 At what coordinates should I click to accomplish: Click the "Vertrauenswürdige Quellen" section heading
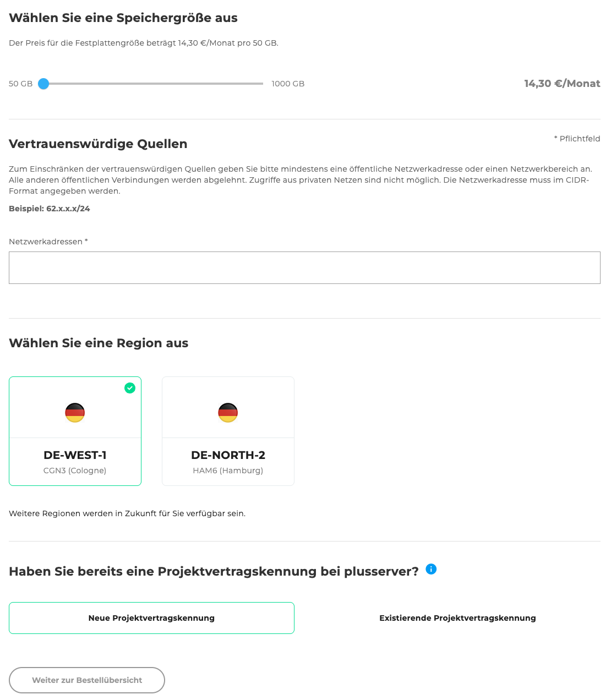pos(98,144)
